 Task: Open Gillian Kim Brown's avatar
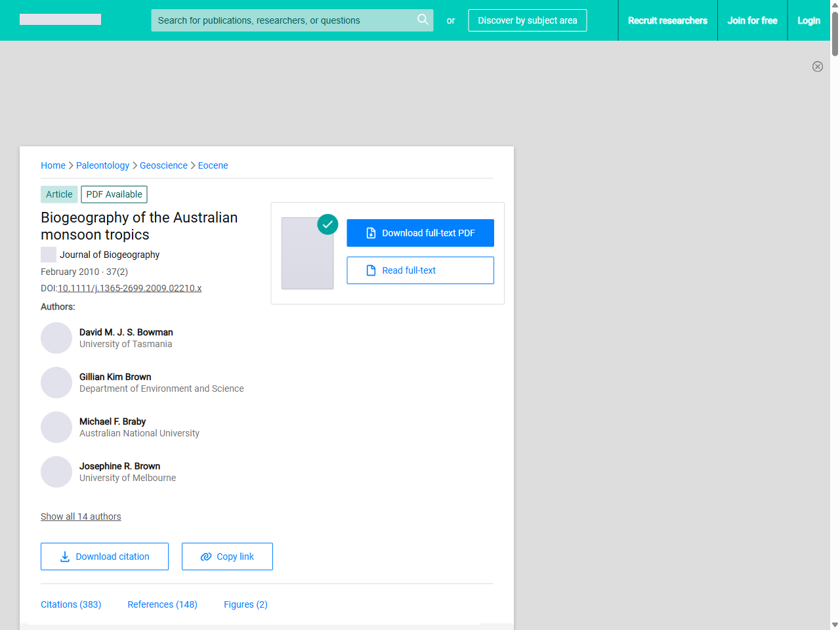(x=56, y=382)
